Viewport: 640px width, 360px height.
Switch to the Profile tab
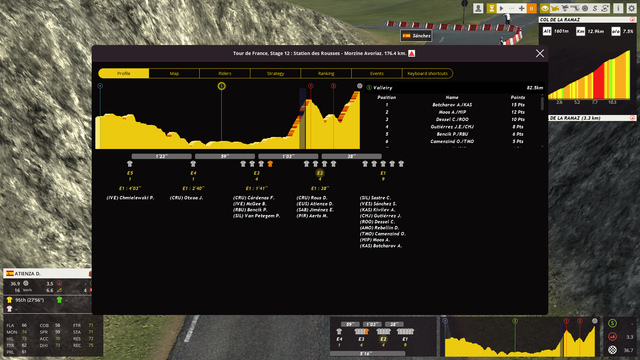[x=124, y=73]
